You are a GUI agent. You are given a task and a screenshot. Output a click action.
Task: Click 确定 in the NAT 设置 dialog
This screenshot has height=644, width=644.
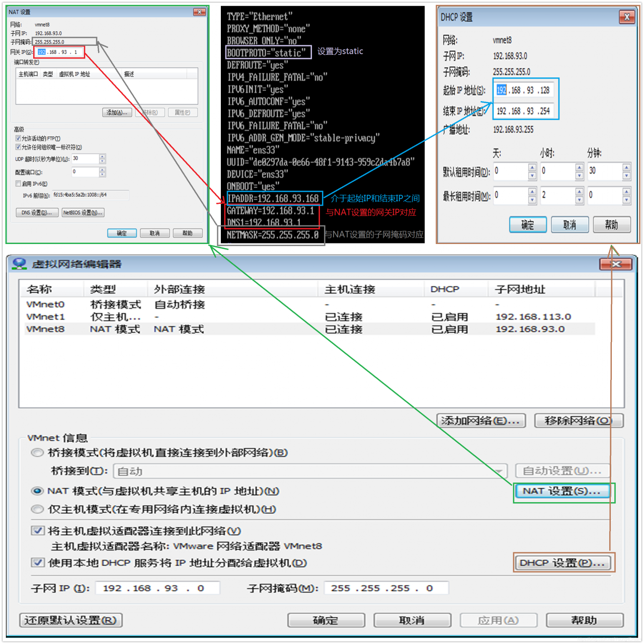[122, 233]
